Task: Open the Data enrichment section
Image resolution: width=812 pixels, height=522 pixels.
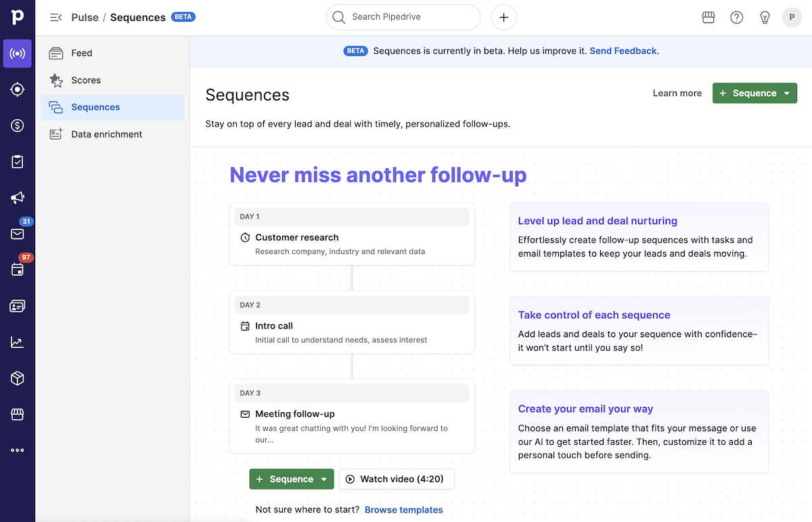Action: [106, 134]
